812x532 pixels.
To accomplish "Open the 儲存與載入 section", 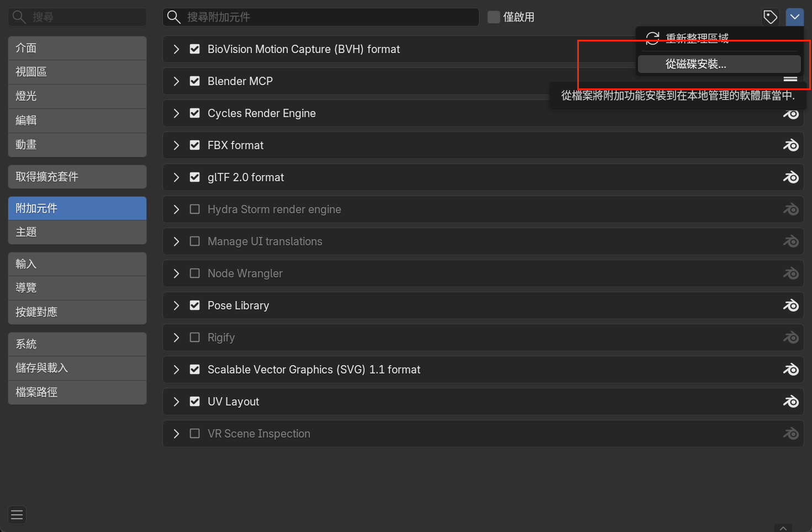I will [77, 368].
